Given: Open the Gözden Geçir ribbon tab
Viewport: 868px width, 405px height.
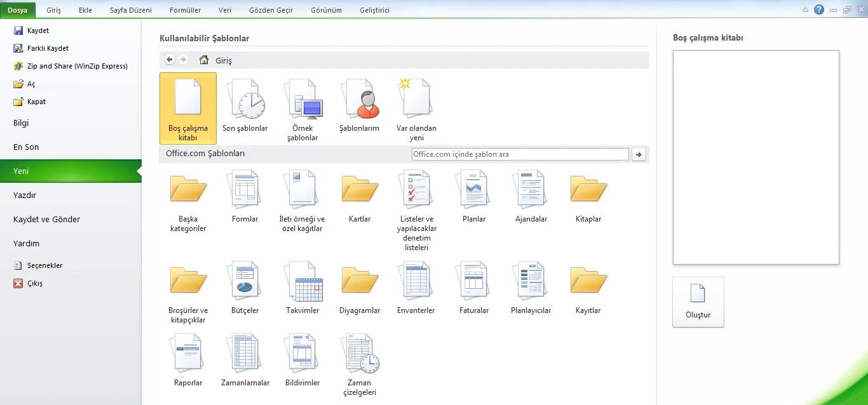Looking at the screenshot, I should (x=271, y=10).
